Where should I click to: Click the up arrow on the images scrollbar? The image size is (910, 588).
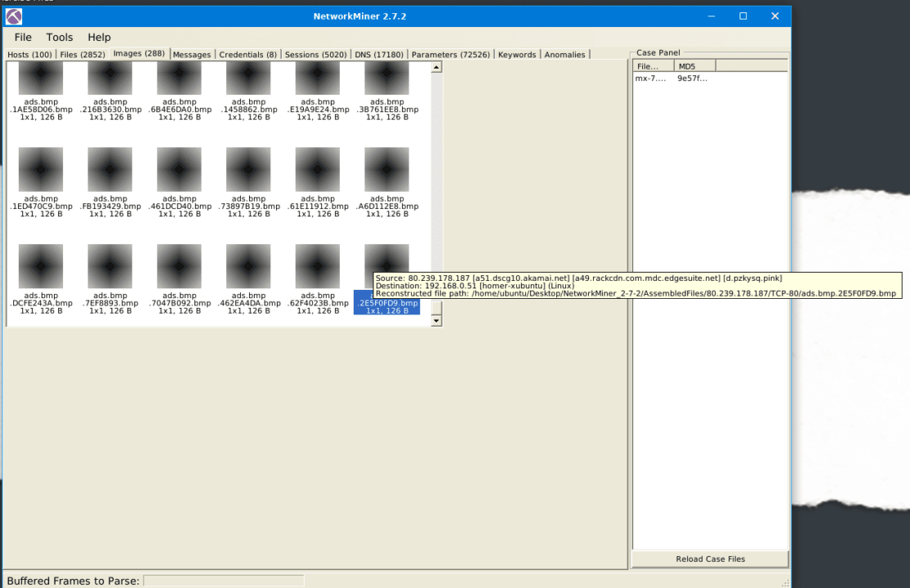436,66
